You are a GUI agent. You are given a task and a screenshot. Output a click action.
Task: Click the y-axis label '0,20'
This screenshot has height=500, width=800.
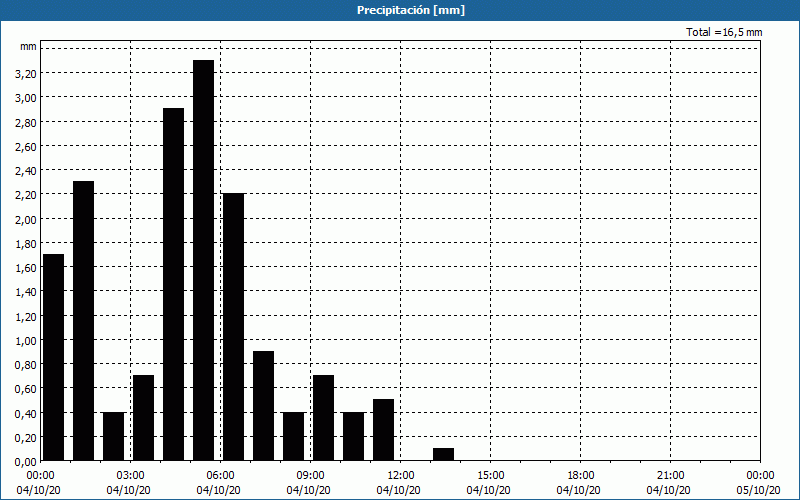click(26, 438)
